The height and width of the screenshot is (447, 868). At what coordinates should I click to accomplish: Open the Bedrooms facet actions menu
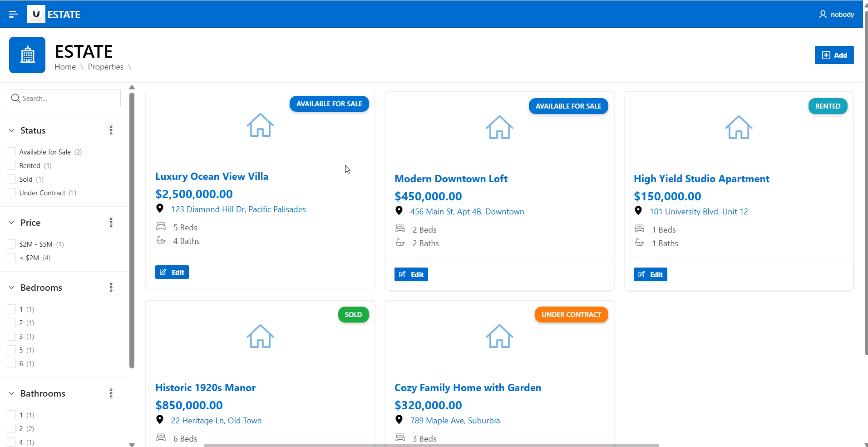pyautogui.click(x=111, y=288)
